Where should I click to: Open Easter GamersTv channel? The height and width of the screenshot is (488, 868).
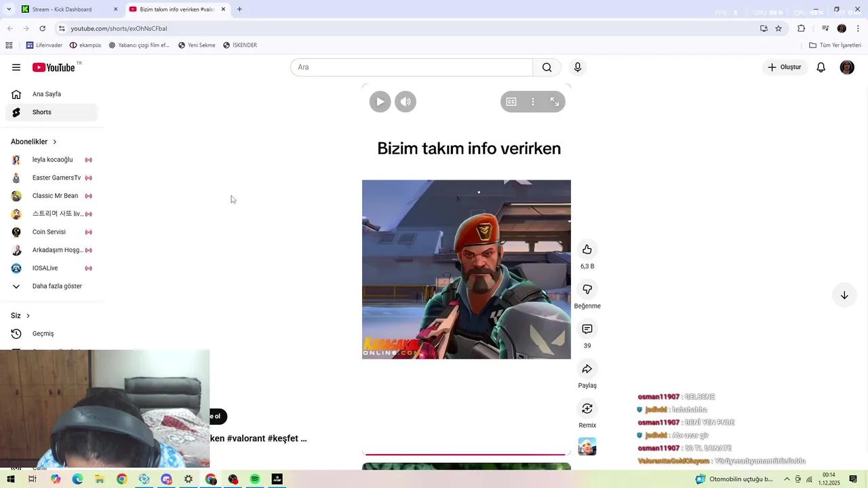tap(52, 178)
